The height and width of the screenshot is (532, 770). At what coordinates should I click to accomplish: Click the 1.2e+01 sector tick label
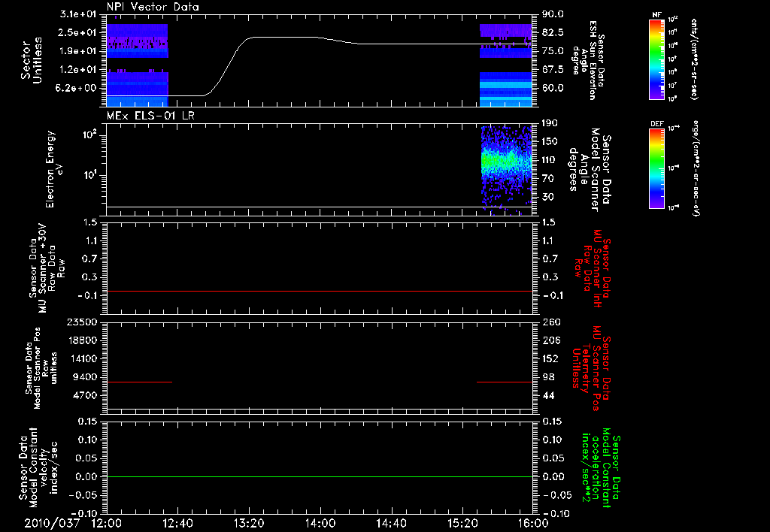point(78,70)
